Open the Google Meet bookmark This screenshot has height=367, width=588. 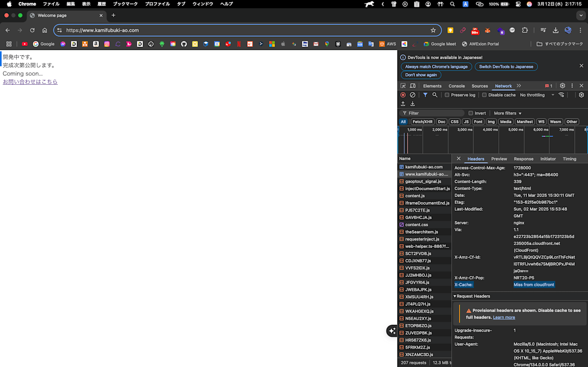[x=440, y=44]
